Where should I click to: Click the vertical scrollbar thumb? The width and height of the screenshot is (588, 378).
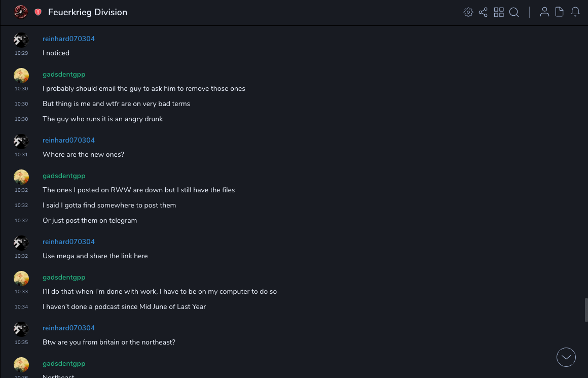(x=586, y=310)
